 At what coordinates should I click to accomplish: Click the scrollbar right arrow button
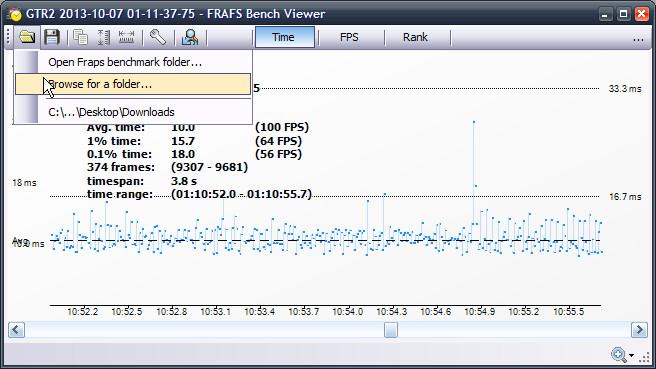click(x=639, y=330)
